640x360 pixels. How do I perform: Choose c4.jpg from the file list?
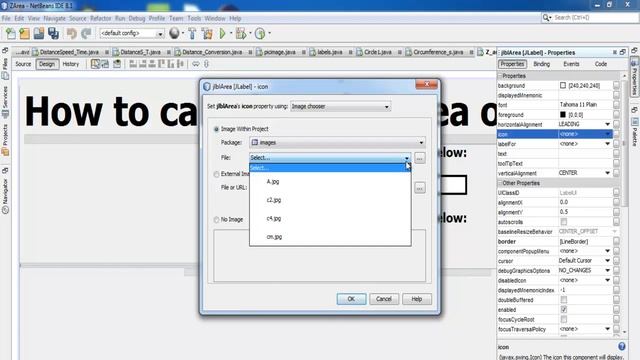click(330, 218)
